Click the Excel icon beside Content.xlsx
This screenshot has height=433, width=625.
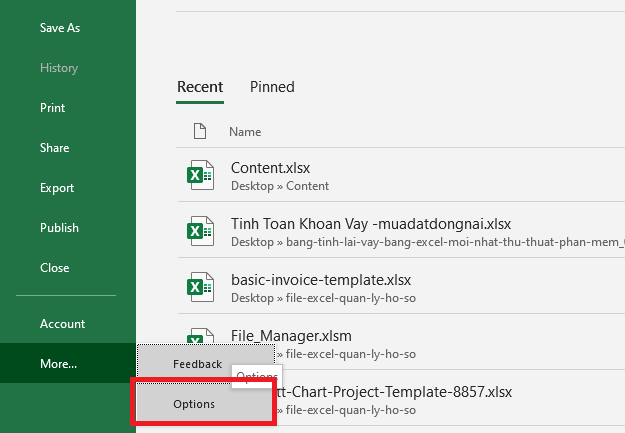click(x=200, y=175)
